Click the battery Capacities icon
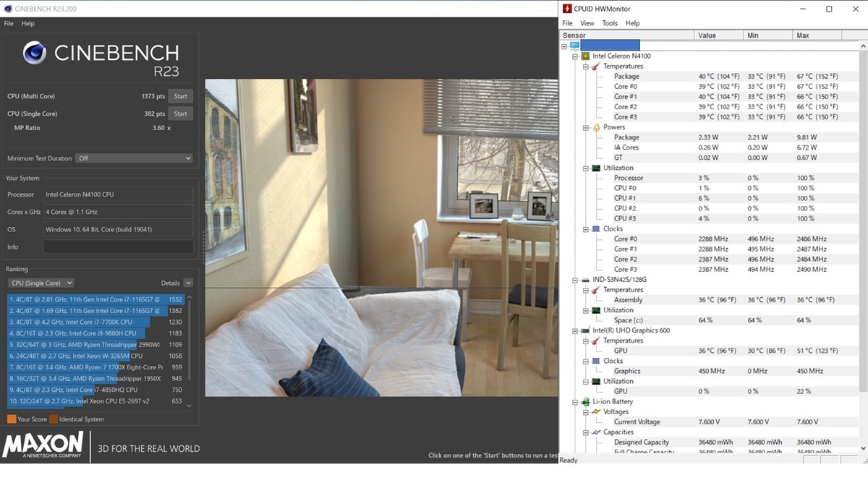The image size is (868, 488). tap(596, 432)
